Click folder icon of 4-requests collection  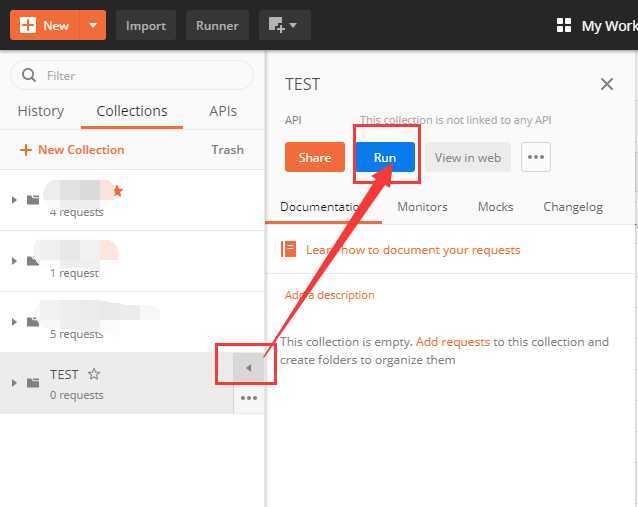(x=33, y=200)
